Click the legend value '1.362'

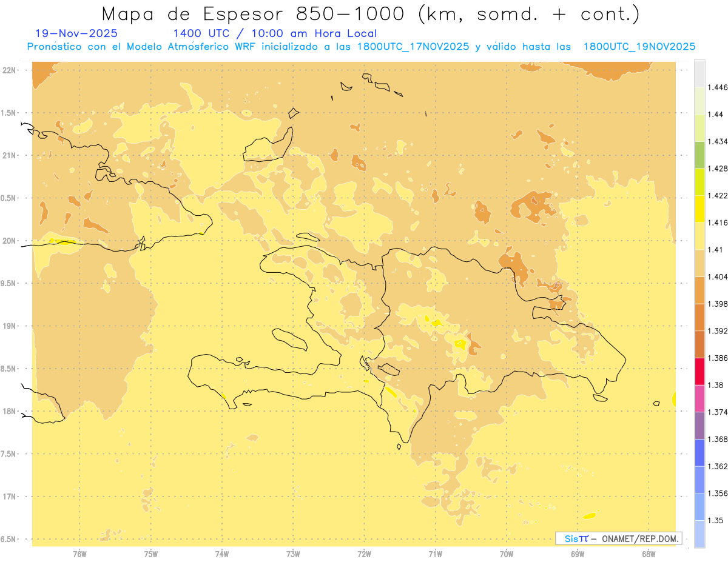(718, 466)
